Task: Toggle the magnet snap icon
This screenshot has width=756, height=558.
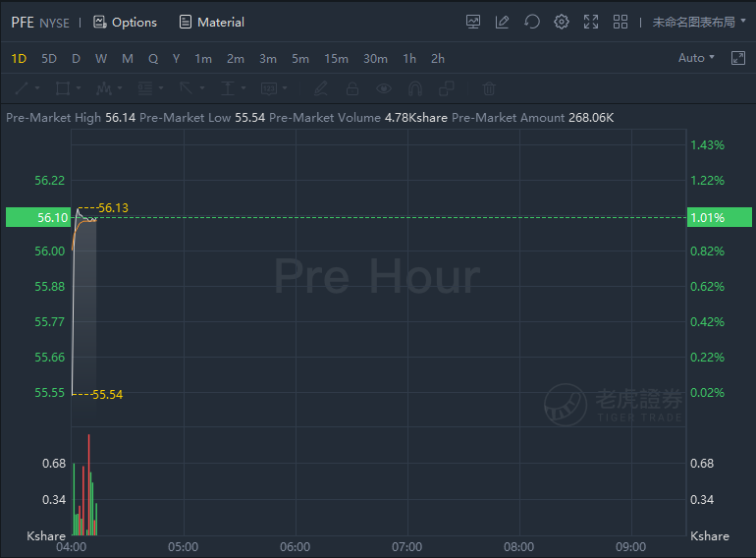Action: [x=415, y=88]
